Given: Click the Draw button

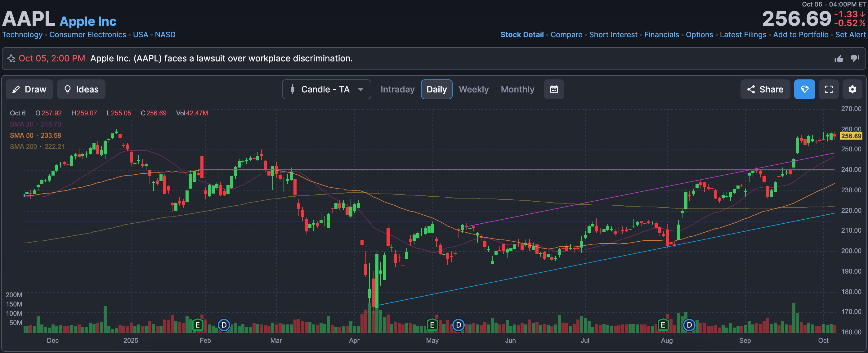Looking at the screenshot, I should click(29, 89).
